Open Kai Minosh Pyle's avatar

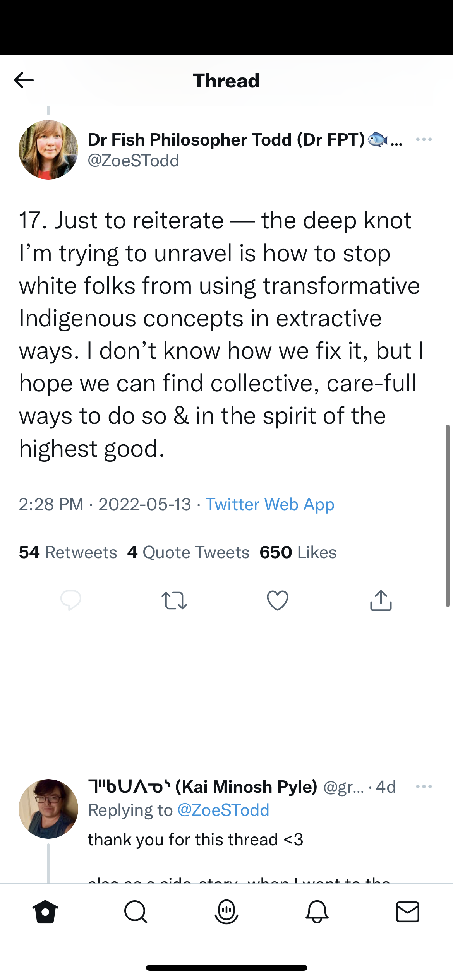48,809
